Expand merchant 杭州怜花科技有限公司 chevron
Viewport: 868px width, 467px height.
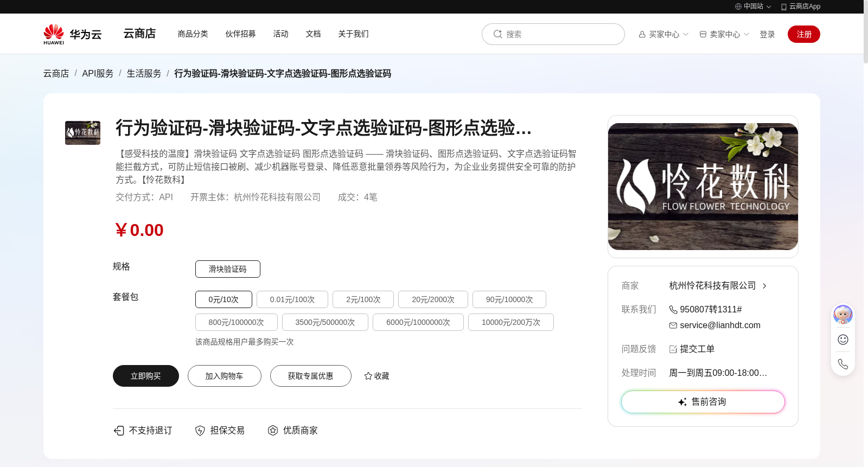click(x=764, y=286)
